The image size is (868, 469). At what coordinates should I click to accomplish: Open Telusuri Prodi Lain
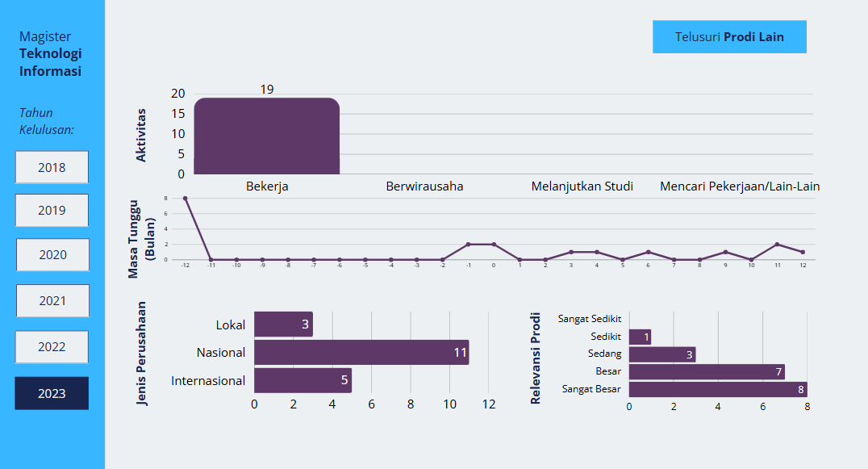pyautogui.click(x=729, y=37)
